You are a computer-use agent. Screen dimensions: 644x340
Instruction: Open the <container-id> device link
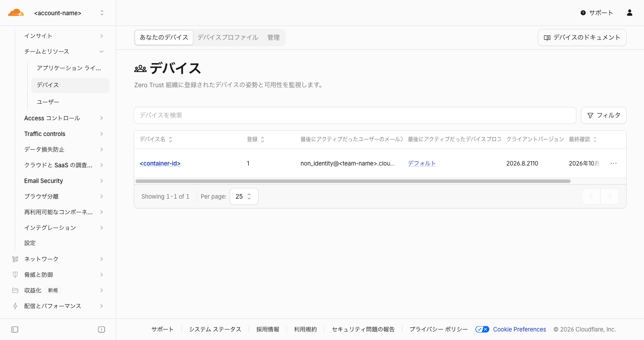(x=160, y=163)
